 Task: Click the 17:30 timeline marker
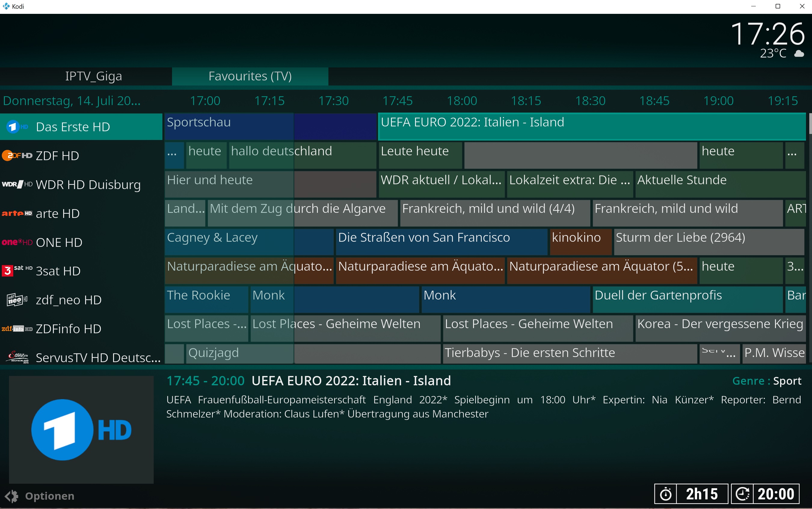(x=333, y=101)
